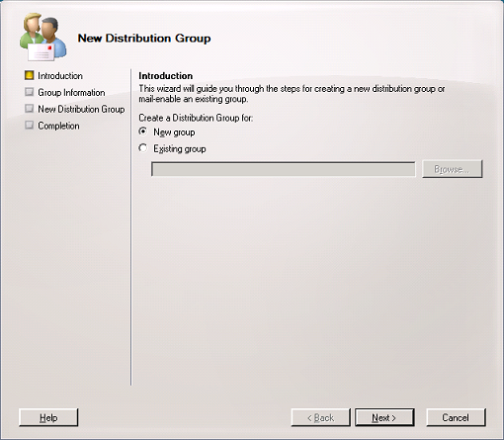Click the New group option label

coord(174,132)
